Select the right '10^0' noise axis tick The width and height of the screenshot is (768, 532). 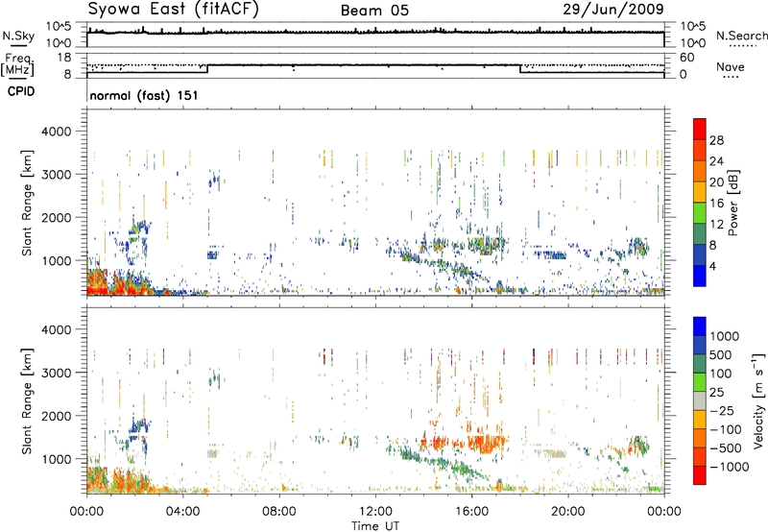click(x=693, y=43)
